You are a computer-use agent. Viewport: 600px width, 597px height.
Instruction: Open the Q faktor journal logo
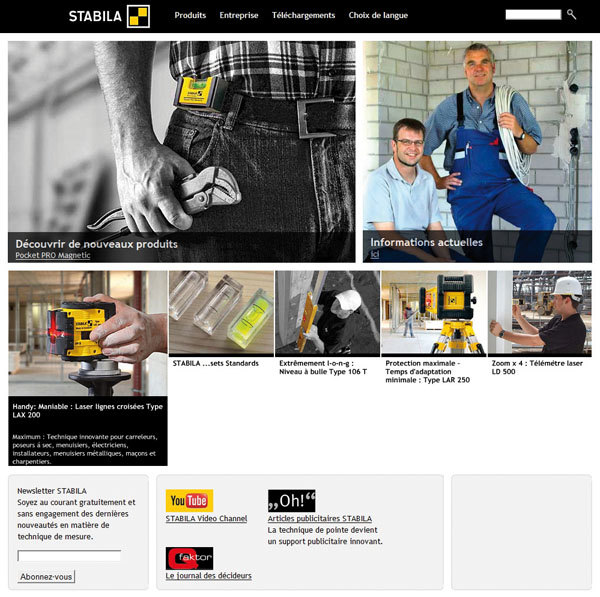click(189, 558)
